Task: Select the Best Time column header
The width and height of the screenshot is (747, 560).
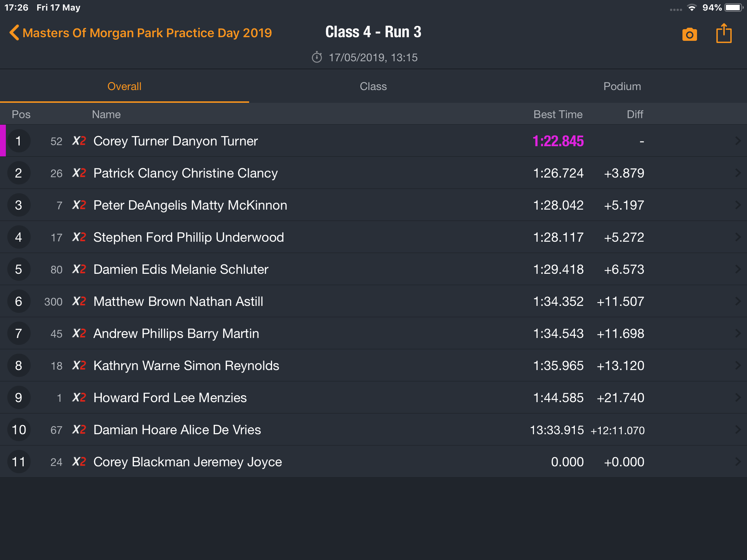Action: 558,114
